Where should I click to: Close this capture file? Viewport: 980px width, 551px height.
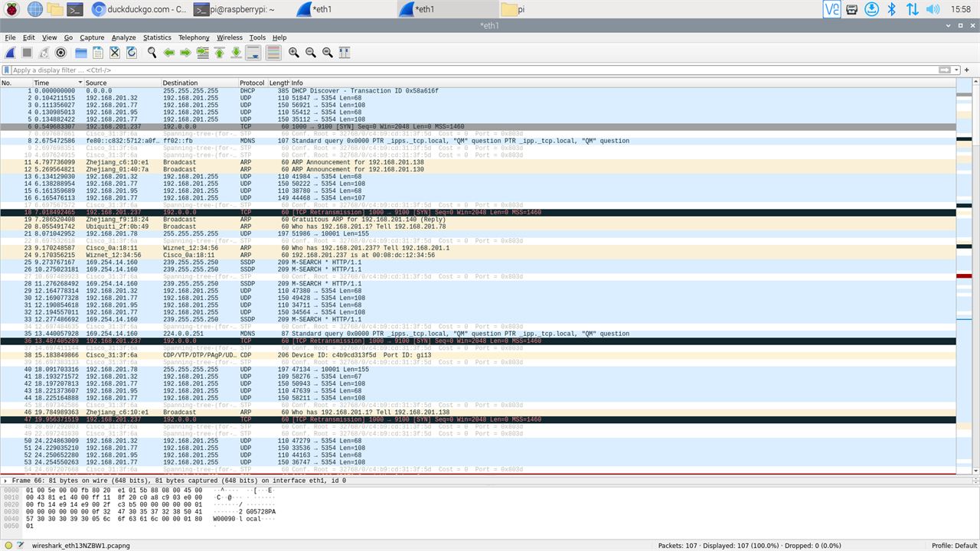coord(114,53)
